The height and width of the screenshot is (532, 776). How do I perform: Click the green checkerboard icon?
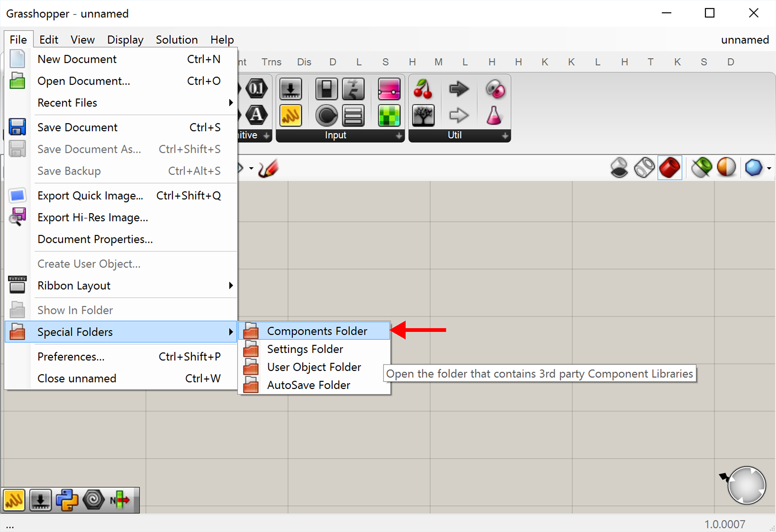tap(389, 115)
